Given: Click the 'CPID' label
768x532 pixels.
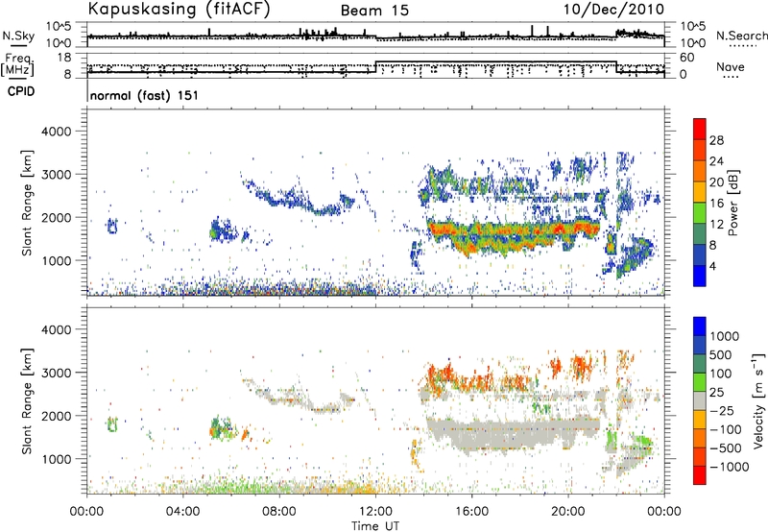Looking at the screenshot, I should point(21,91).
